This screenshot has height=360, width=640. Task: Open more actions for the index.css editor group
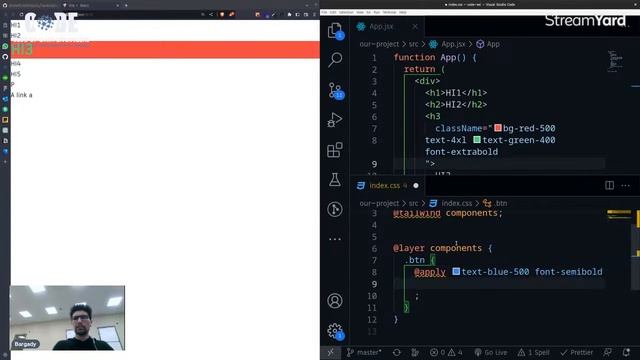625,186
